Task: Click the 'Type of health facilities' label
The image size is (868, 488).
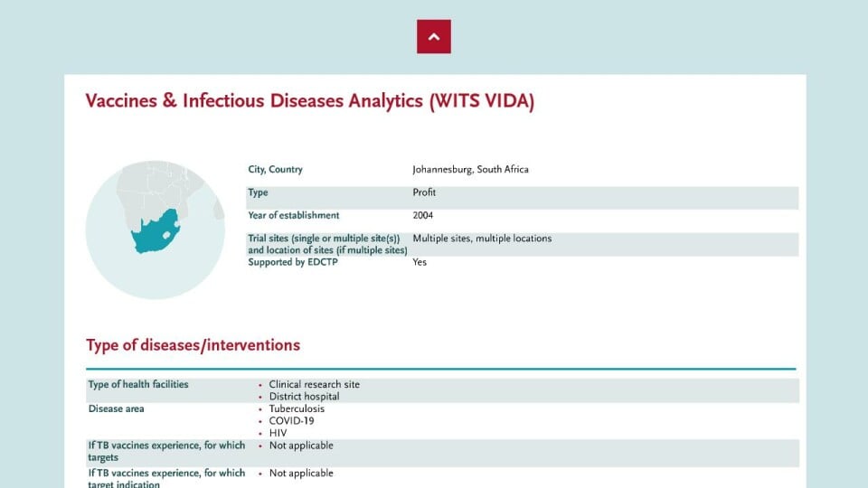Action: [138, 384]
